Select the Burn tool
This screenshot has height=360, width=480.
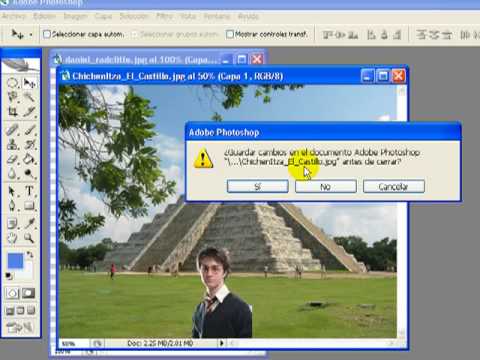point(29,173)
